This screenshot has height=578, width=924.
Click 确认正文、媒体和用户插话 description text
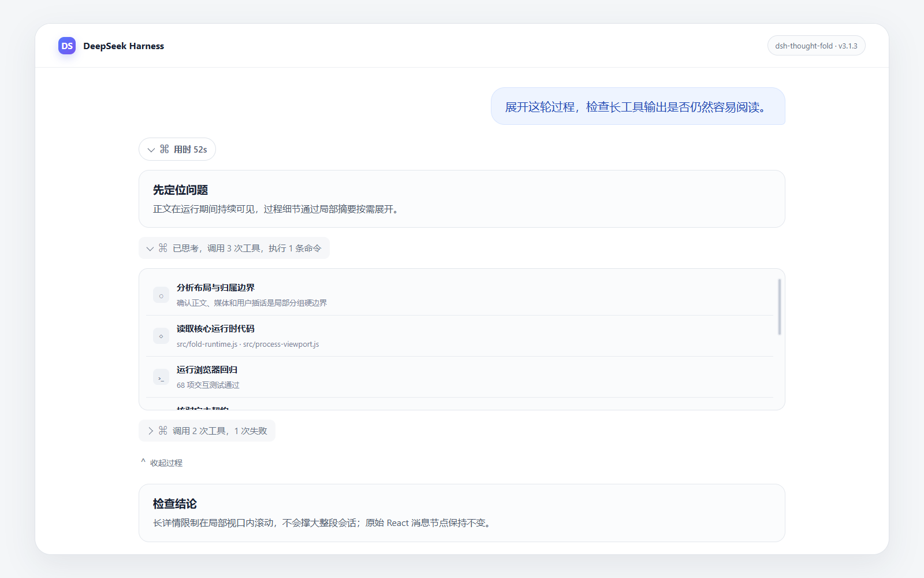252,303
